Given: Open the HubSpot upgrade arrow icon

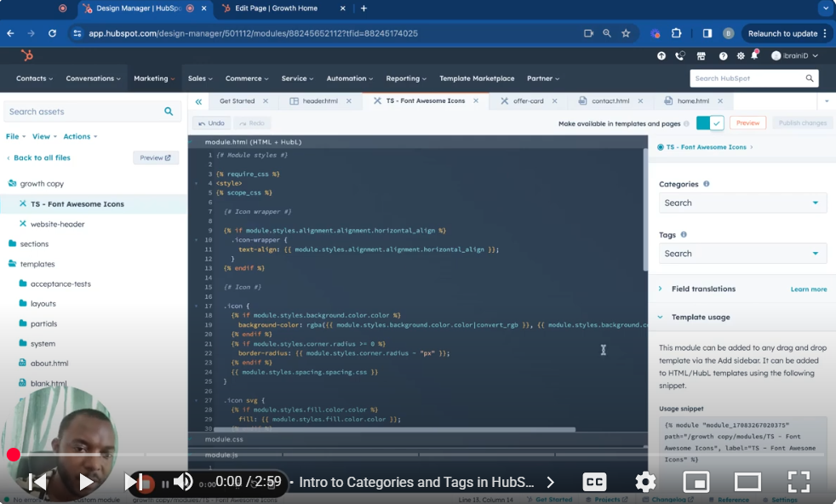Looking at the screenshot, I should coord(661,55).
